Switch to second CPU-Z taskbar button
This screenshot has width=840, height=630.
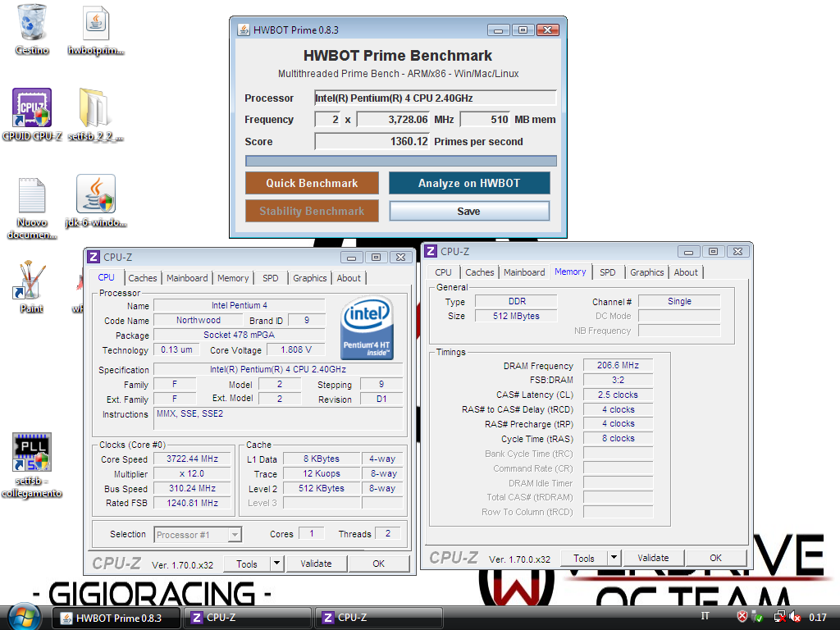379,618
